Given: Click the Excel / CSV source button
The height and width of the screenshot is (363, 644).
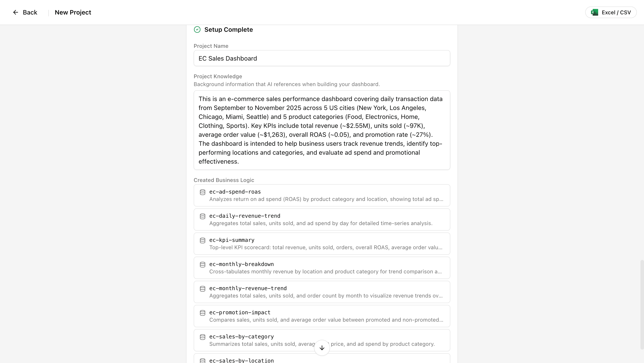Looking at the screenshot, I should pos(611,13).
